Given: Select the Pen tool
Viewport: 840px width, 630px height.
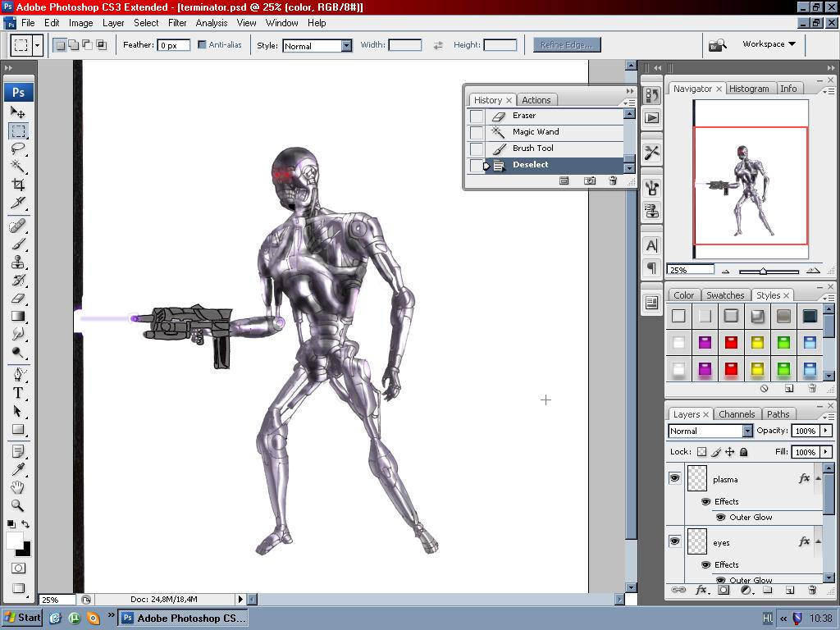Looking at the screenshot, I should pos(18,374).
